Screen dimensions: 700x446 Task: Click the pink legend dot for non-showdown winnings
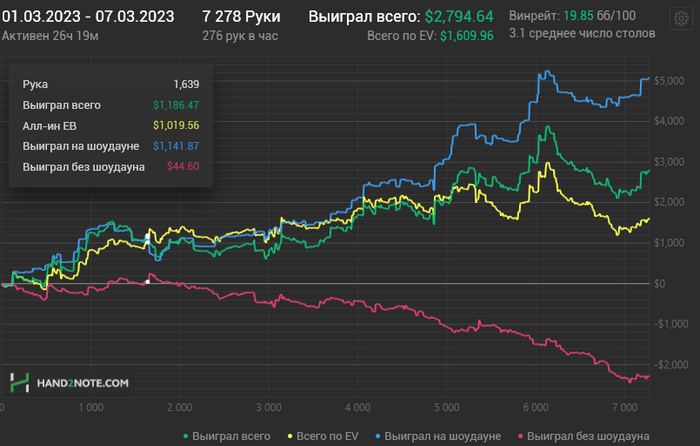(x=521, y=437)
